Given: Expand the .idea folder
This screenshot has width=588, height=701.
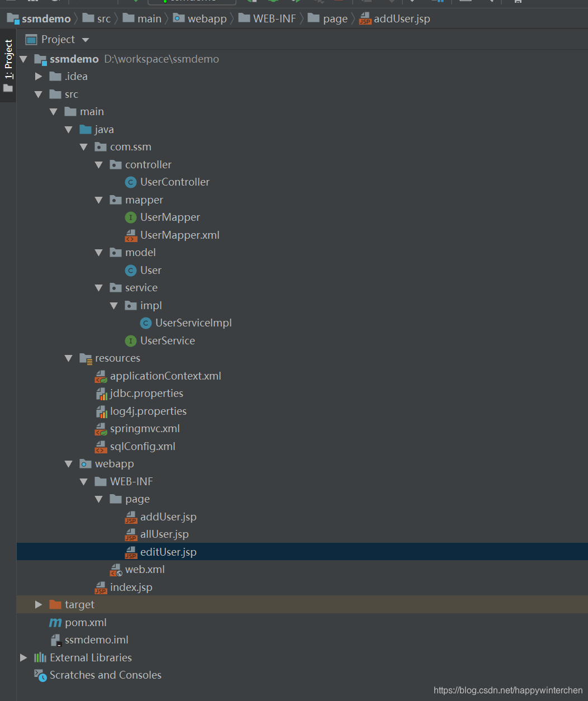Looking at the screenshot, I should [x=39, y=77].
